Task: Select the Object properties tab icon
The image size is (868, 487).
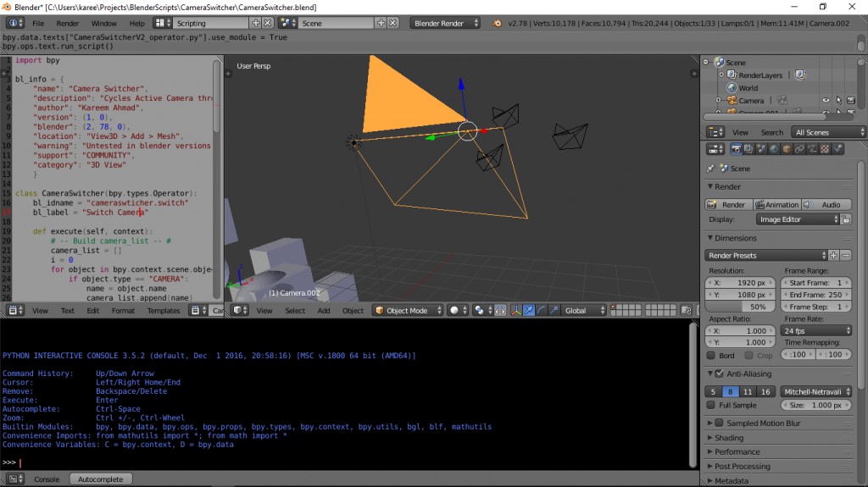Action: click(x=787, y=149)
